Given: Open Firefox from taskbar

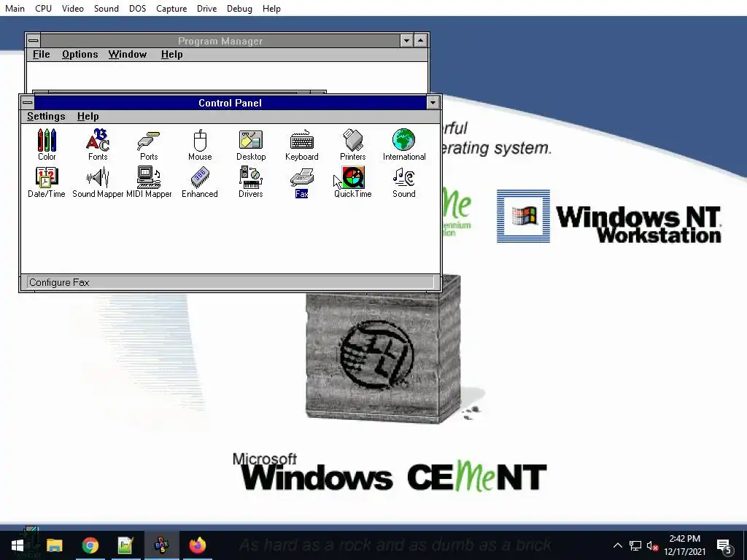Looking at the screenshot, I should [x=197, y=545].
